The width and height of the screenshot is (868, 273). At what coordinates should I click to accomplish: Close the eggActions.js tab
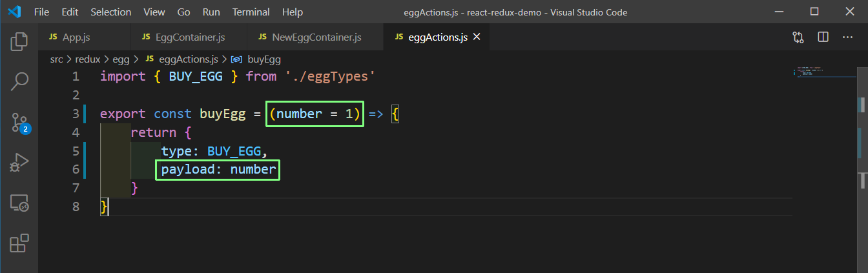(477, 37)
